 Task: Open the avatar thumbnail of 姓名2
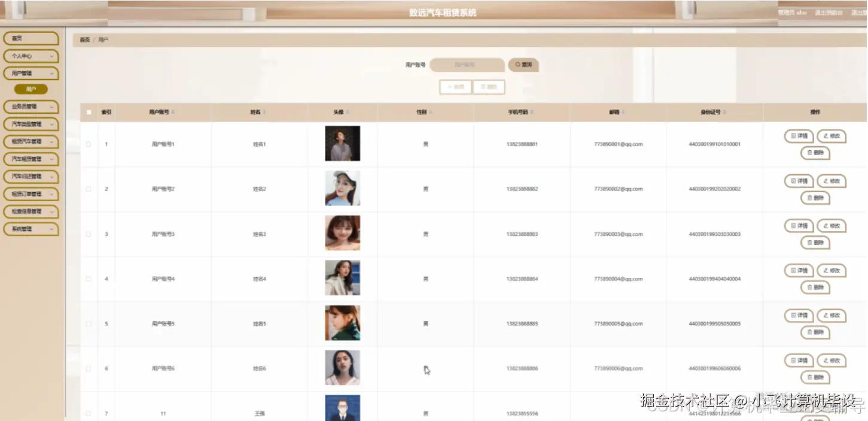343,189
